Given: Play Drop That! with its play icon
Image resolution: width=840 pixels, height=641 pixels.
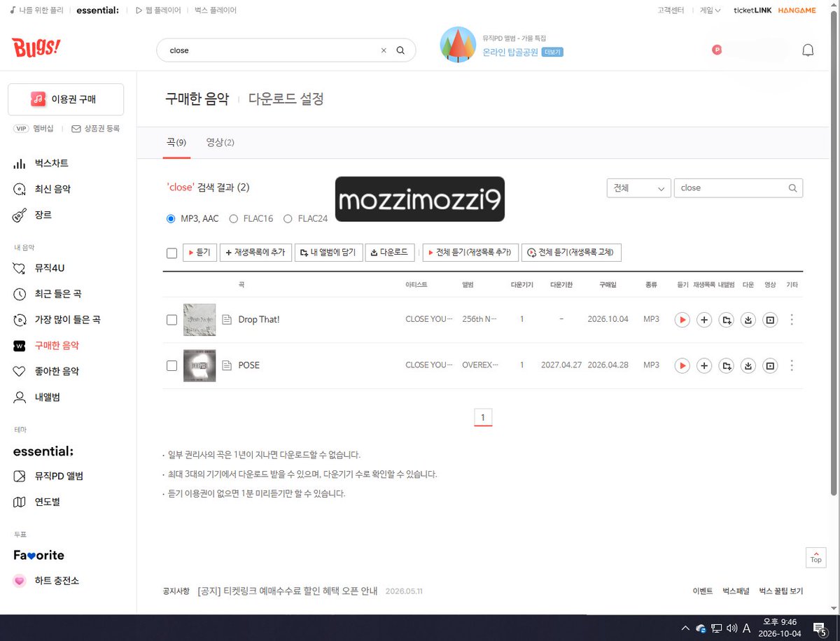Looking at the screenshot, I should pyautogui.click(x=682, y=320).
